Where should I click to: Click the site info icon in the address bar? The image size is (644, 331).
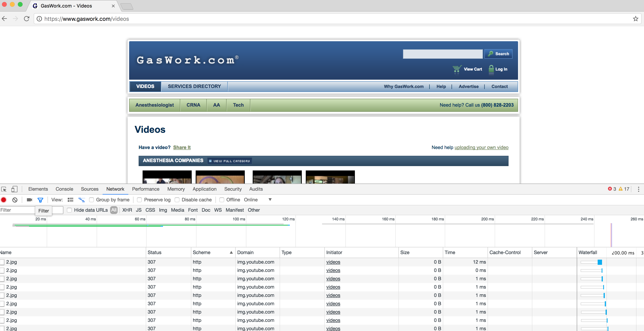(39, 19)
